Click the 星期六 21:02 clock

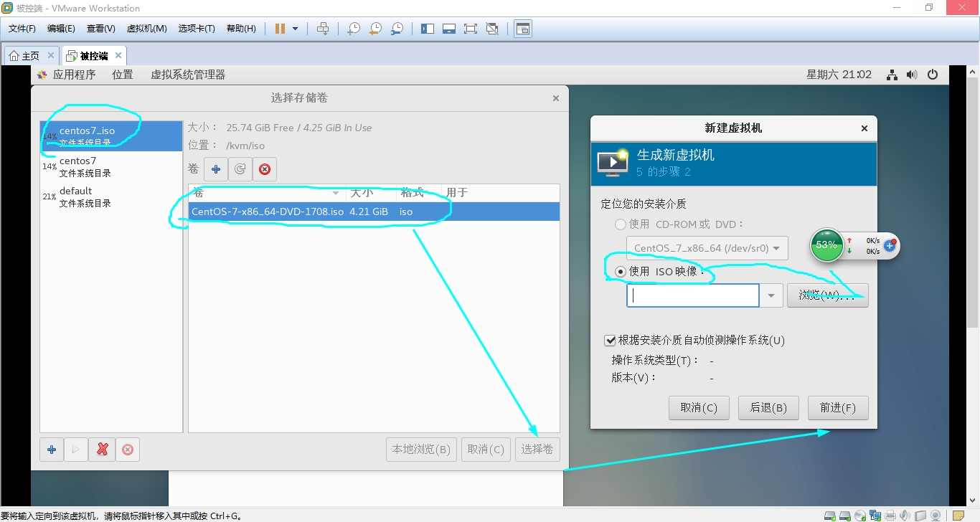(x=839, y=75)
